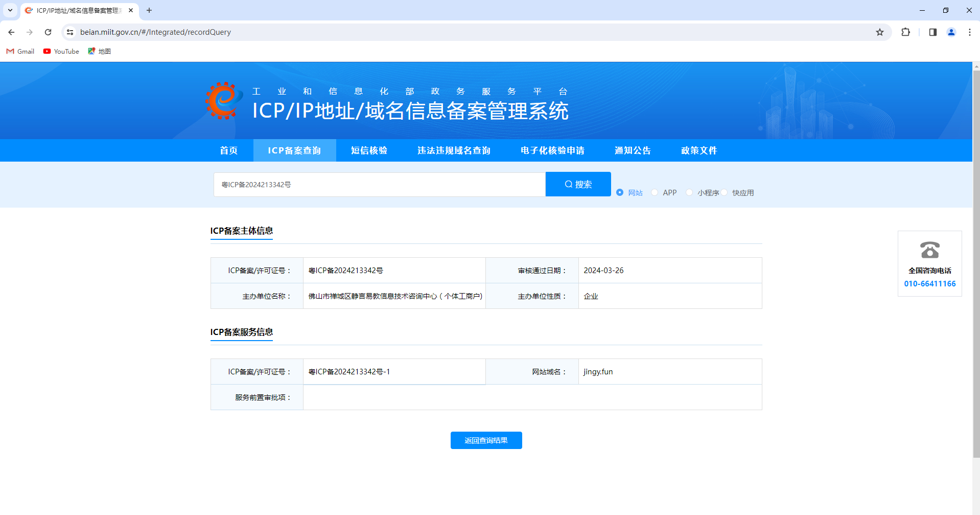The image size is (980, 515).
Task: Select the 网站 radio option
Action: [620, 192]
